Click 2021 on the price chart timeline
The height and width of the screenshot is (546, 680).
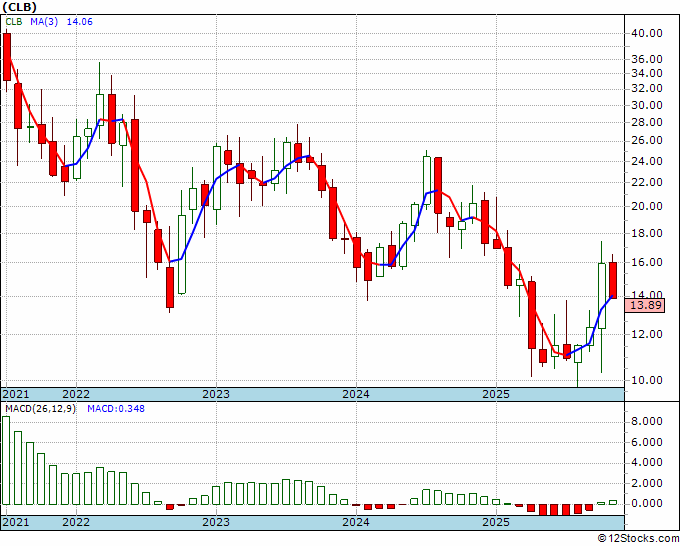tap(16, 394)
